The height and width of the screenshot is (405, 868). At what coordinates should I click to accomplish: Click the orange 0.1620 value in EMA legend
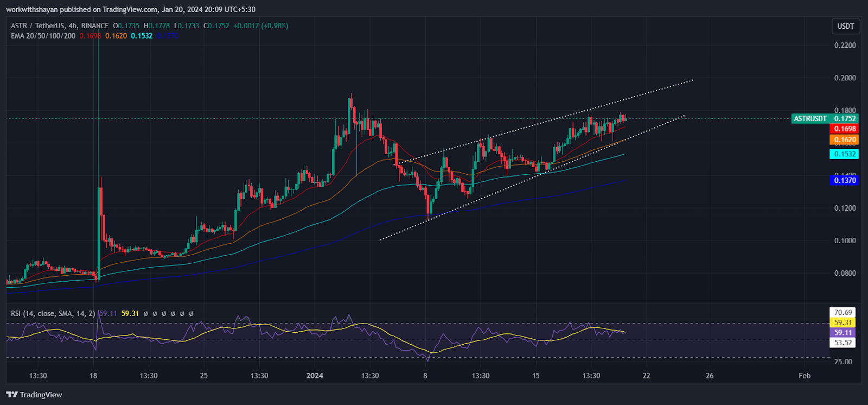click(116, 36)
